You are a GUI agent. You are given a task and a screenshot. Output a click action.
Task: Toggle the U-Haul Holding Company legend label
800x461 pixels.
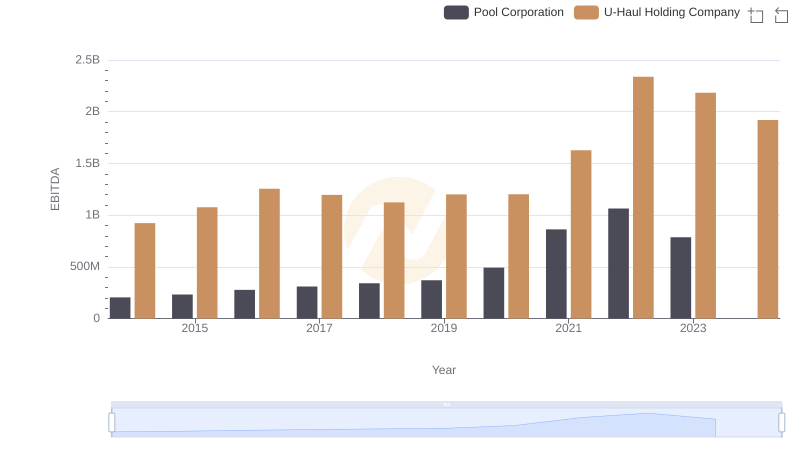point(671,12)
